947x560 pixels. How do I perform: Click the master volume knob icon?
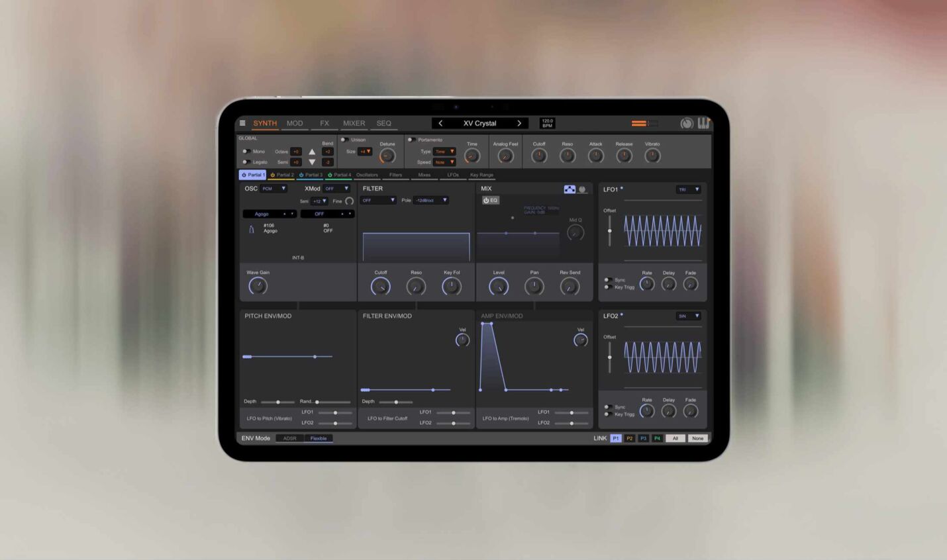687,123
